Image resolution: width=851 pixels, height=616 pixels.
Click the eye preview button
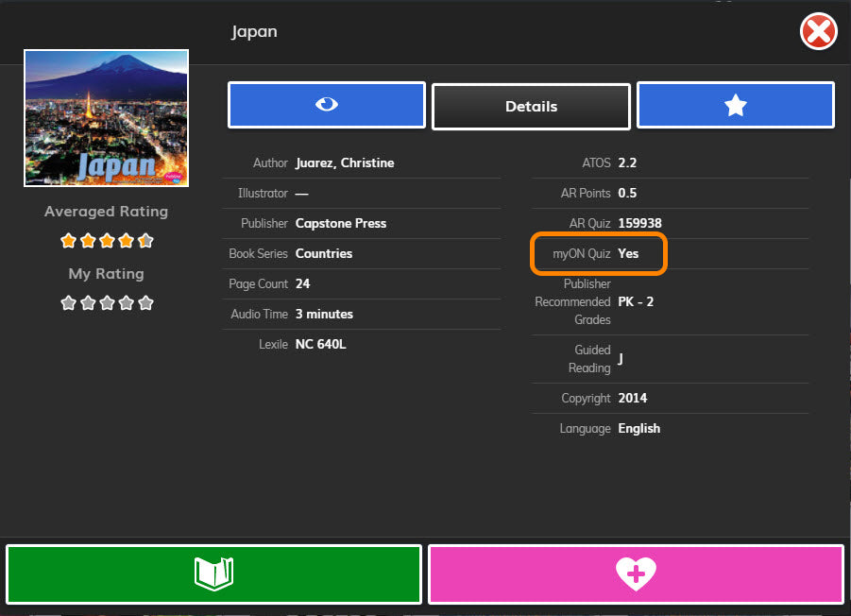326,105
